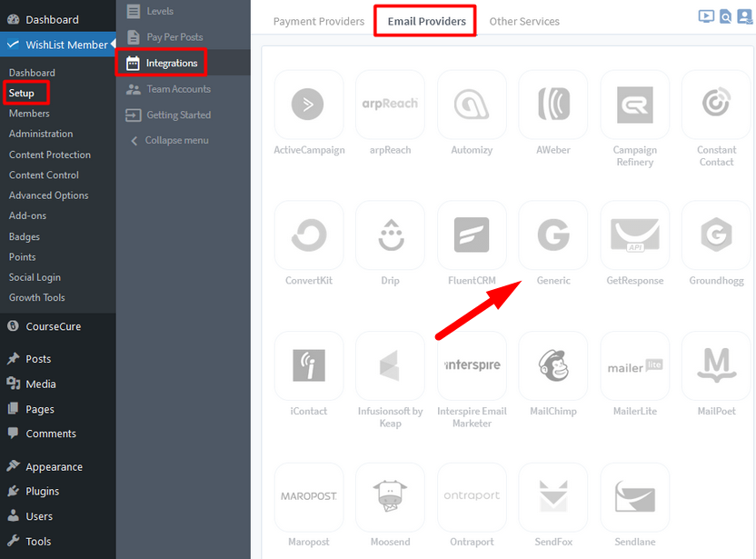
Task: Open the WishList Member menu
Action: [x=58, y=45]
